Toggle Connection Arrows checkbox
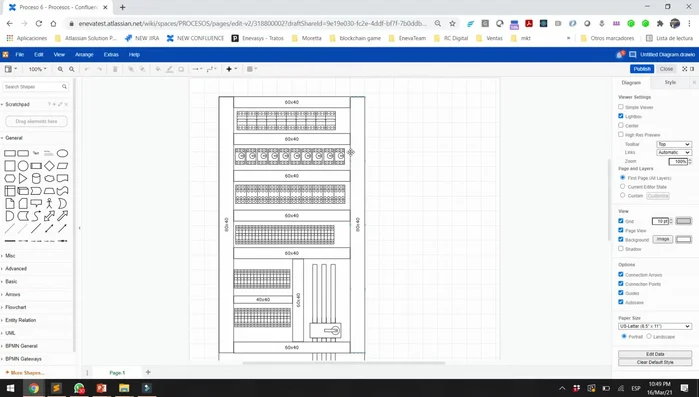This screenshot has width=699, height=397. coord(621,274)
